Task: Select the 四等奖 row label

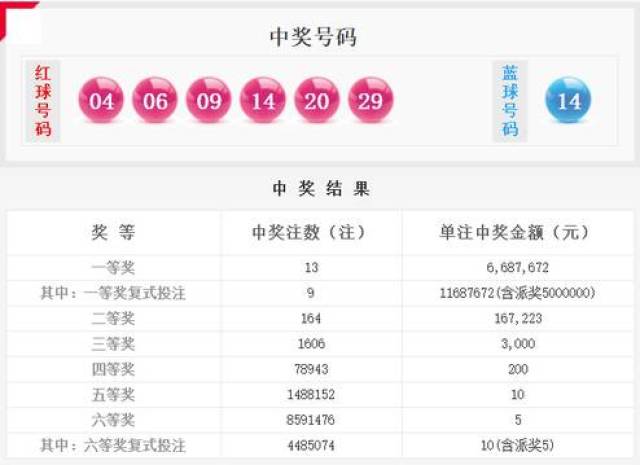Action: click(x=113, y=369)
